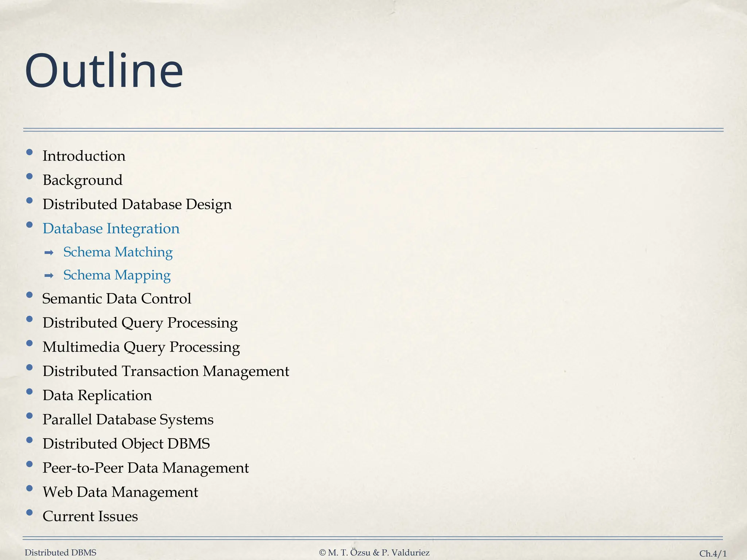The height and width of the screenshot is (560, 747).
Task: Click the Ch.4/1 page number footer
Action: click(x=712, y=553)
